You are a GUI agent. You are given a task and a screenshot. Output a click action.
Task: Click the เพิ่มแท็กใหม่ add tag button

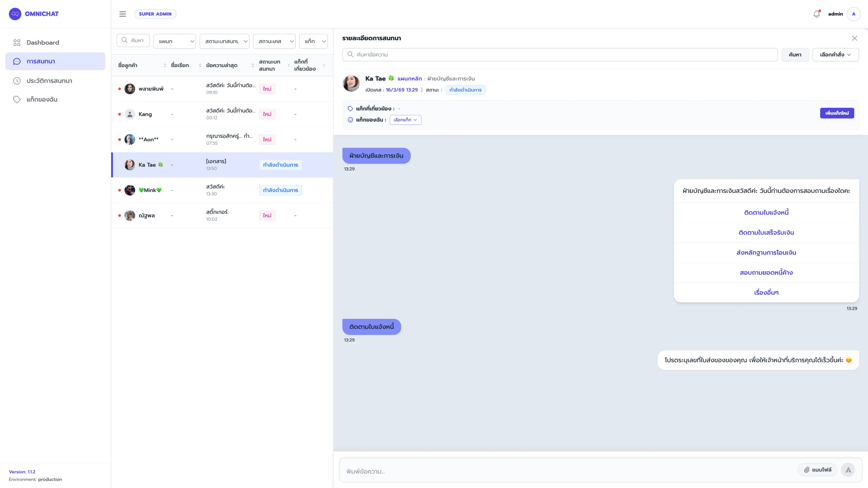click(x=837, y=113)
